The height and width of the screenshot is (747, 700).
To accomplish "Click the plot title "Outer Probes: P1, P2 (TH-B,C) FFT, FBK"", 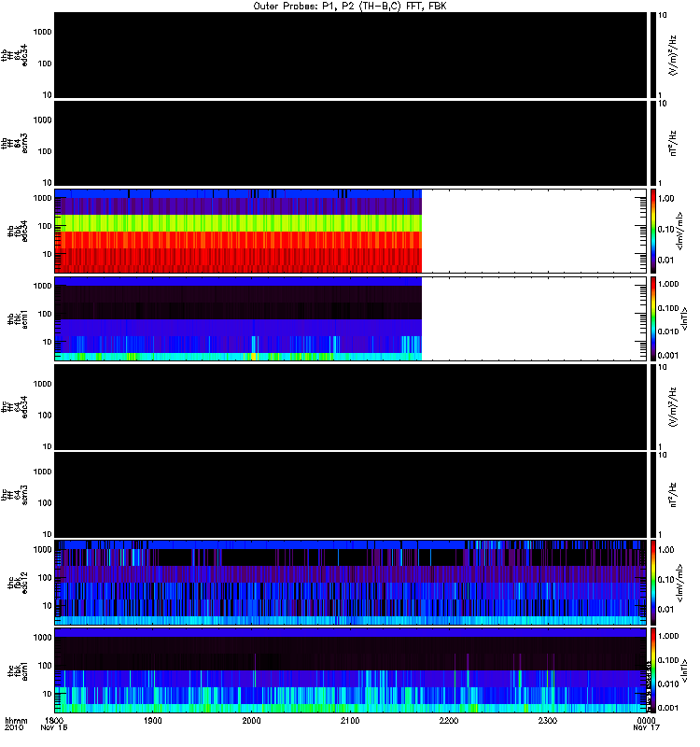I will tap(350, 7).
